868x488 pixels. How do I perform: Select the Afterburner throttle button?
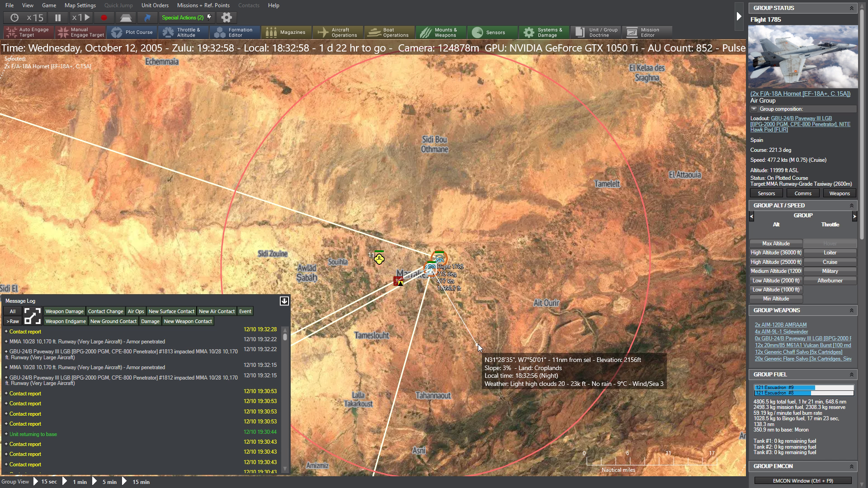[x=830, y=281]
